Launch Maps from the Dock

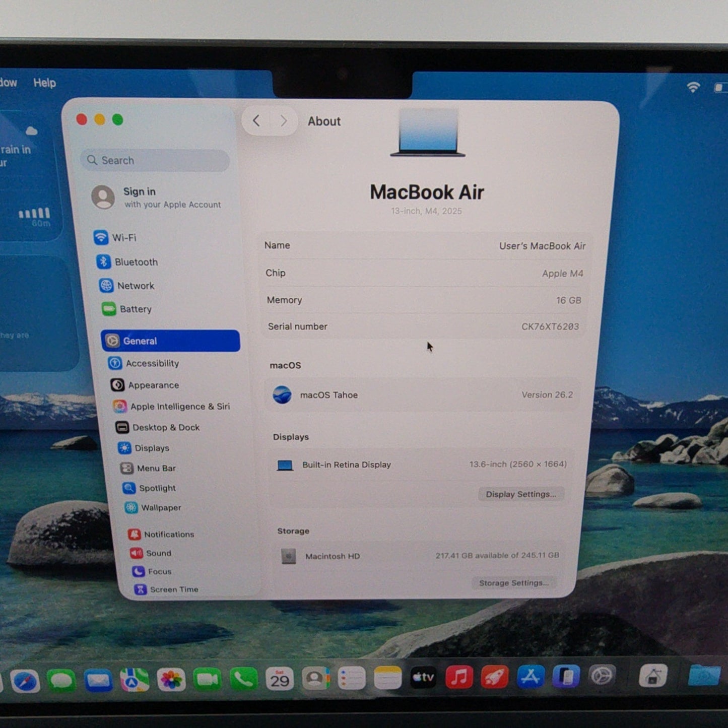pyautogui.click(x=135, y=680)
